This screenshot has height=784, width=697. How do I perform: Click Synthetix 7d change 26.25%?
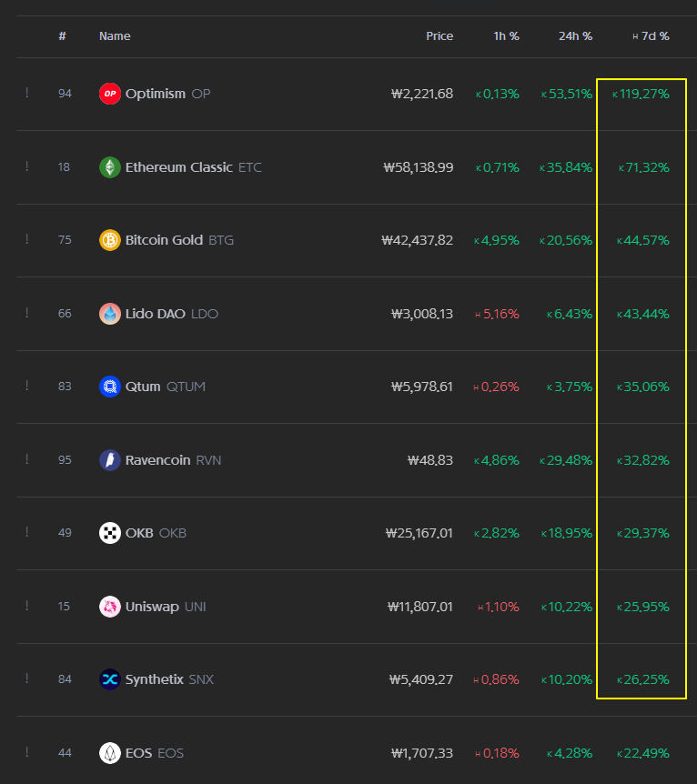[643, 679]
